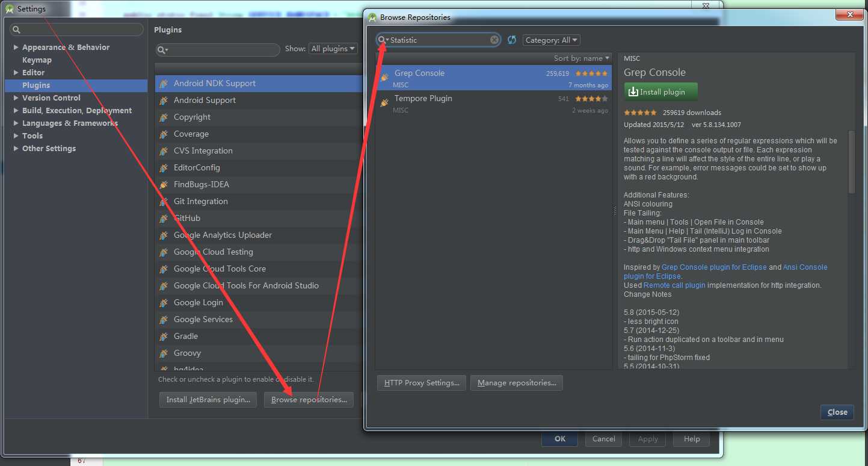Open Help from the Settings dialog
The width and height of the screenshot is (868, 466).
coord(692,439)
